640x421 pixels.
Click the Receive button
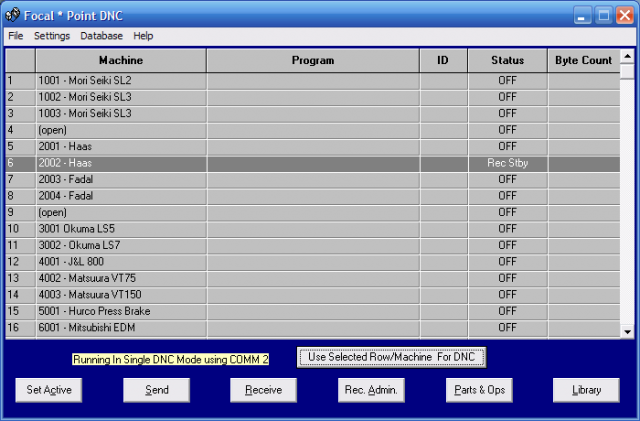click(x=263, y=390)
